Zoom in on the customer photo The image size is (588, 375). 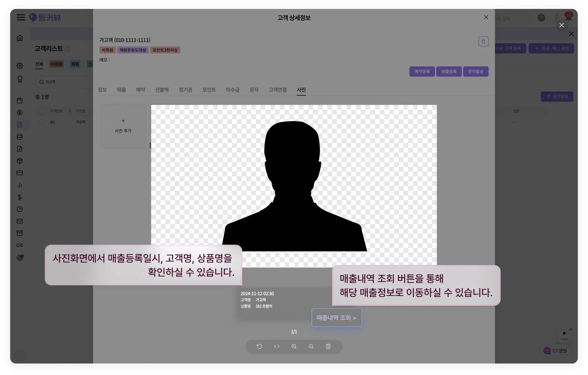pyautogui.click(x=294, y=346)
